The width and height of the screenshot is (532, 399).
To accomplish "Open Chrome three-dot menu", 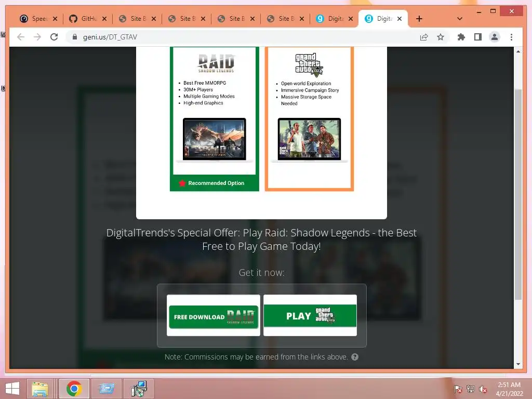I will (511, 37).
